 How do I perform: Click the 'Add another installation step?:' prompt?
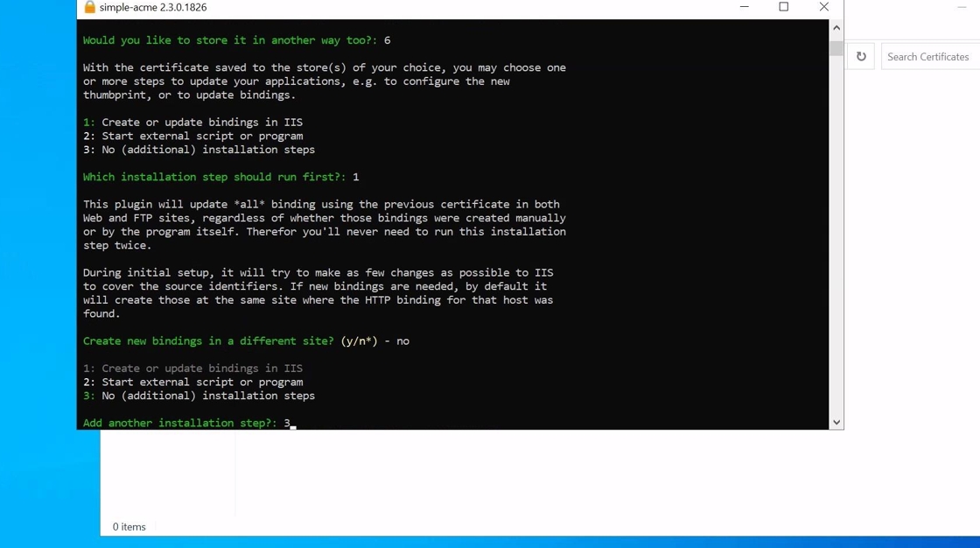coord(180,423)
